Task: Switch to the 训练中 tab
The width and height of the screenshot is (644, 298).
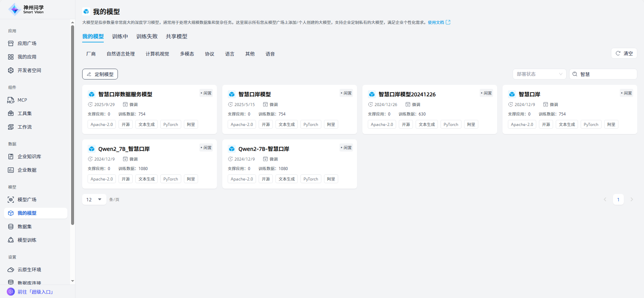Action: [120, 36]
